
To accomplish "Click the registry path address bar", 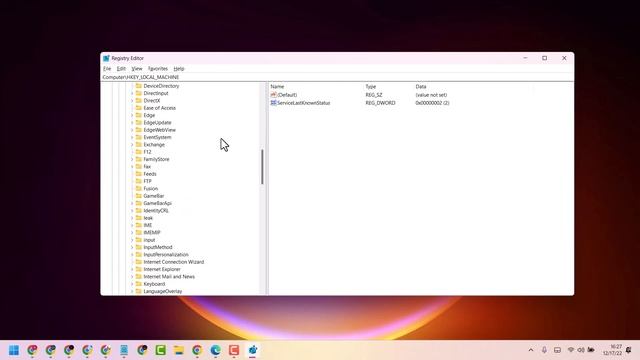I will (337, 77).
